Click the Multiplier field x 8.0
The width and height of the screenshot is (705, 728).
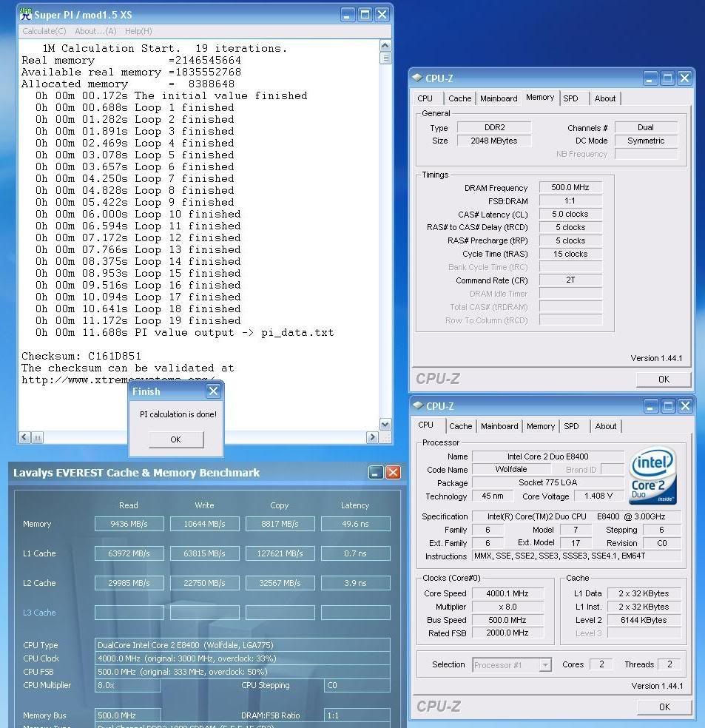507,607
